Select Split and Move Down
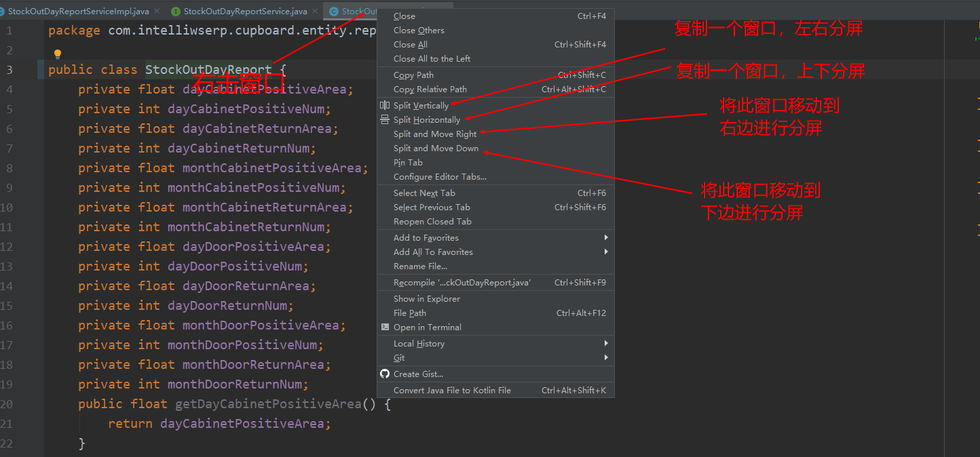980x457 pixels. coord(495,148)
